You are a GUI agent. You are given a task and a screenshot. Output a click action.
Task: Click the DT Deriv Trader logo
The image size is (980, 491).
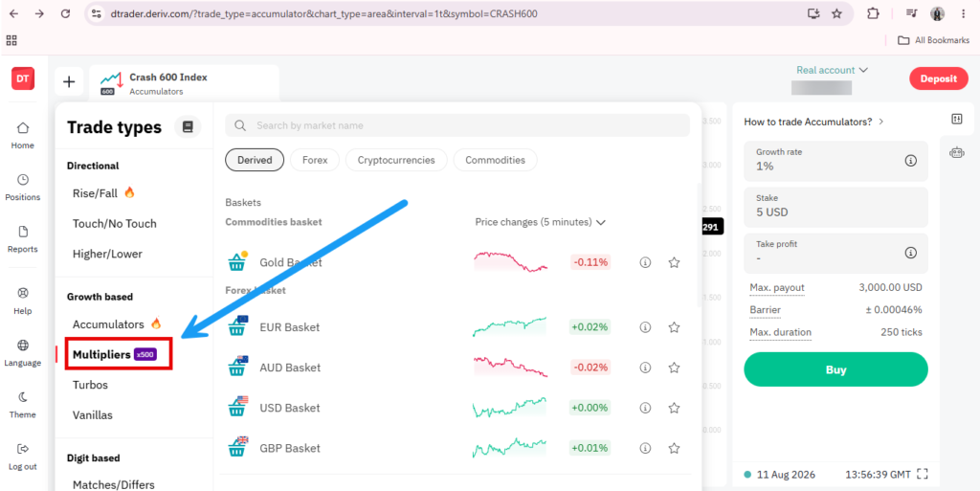pyautogui.click(x=23, y=78)
